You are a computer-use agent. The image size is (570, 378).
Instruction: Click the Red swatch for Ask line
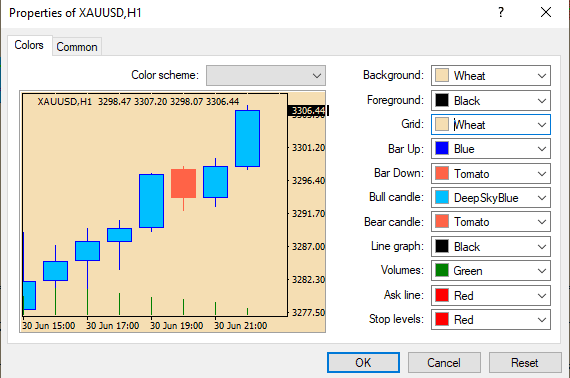pyautogui.click(x=442, y=295)
